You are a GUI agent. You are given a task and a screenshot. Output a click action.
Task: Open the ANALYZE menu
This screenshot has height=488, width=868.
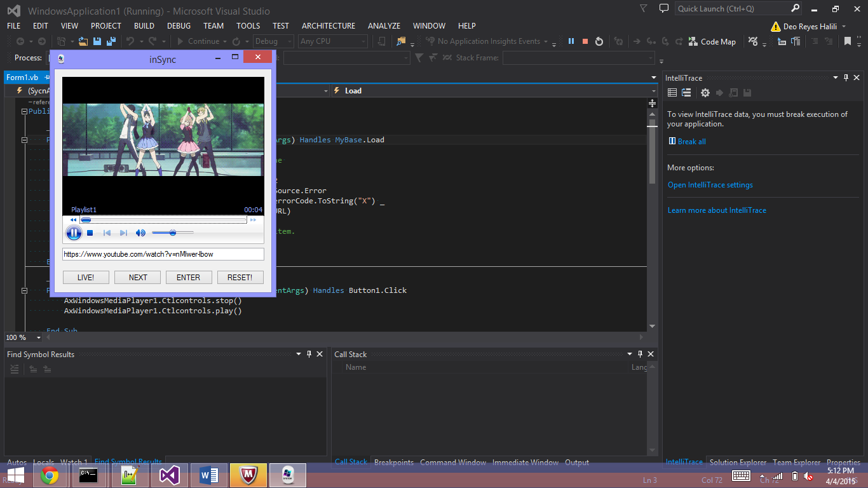[x=384, y=26]
